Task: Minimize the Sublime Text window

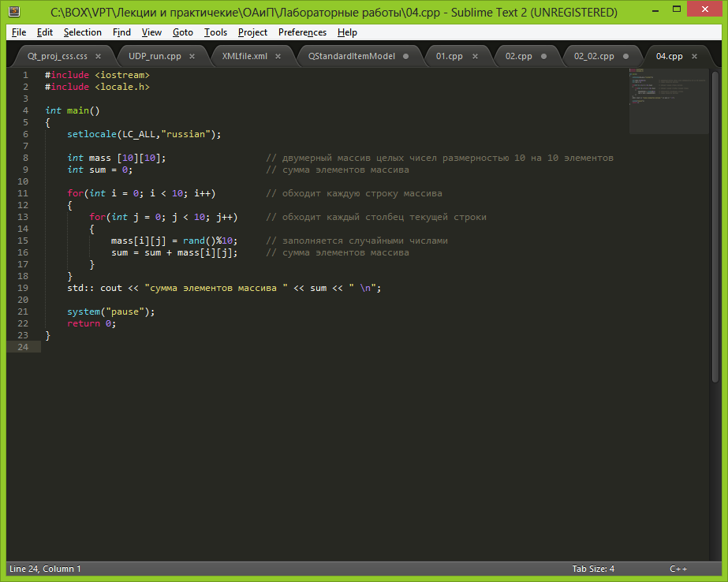Action: point(655,9)
